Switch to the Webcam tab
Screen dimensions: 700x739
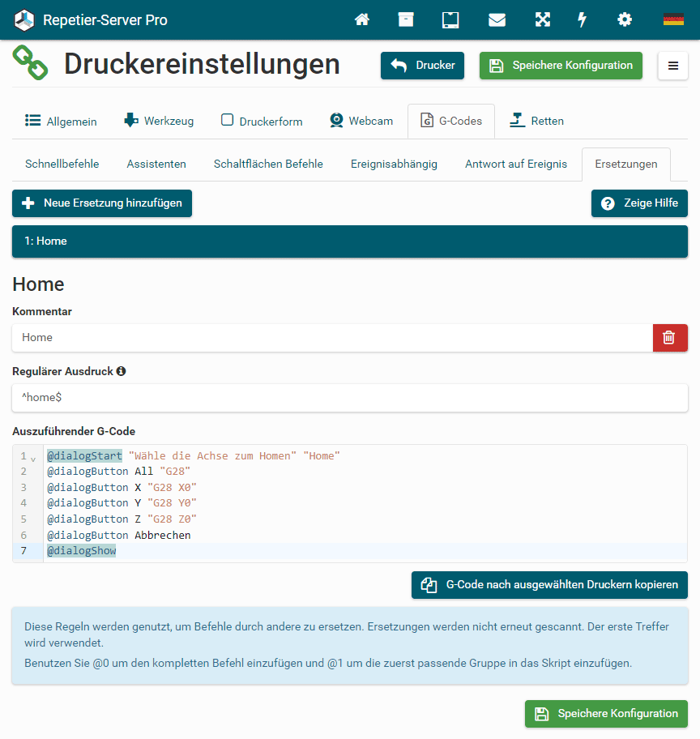click(x=361, y=121)
